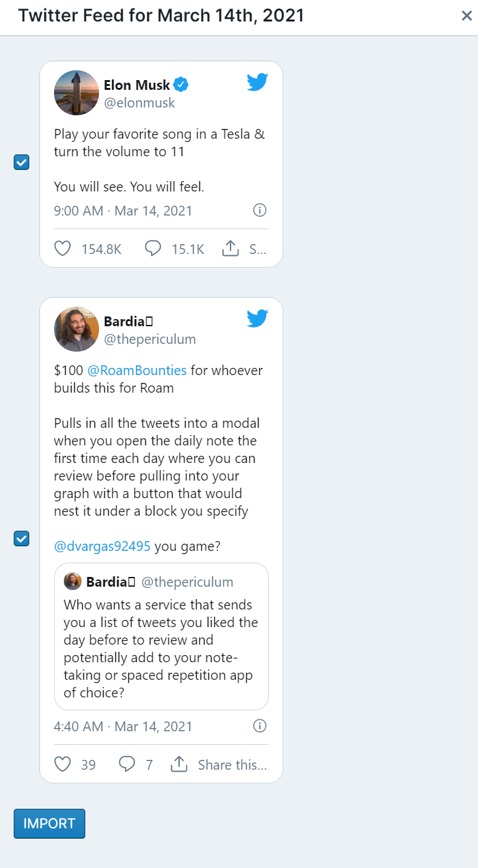Click the Twitter bird icon on Bardia's tweet
The width and height of the screenshot is (478, 868).
coord(257,318)
